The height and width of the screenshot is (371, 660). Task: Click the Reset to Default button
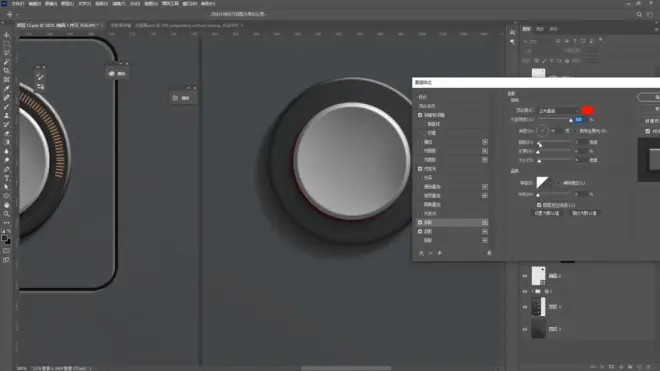(x=584, y=214)
